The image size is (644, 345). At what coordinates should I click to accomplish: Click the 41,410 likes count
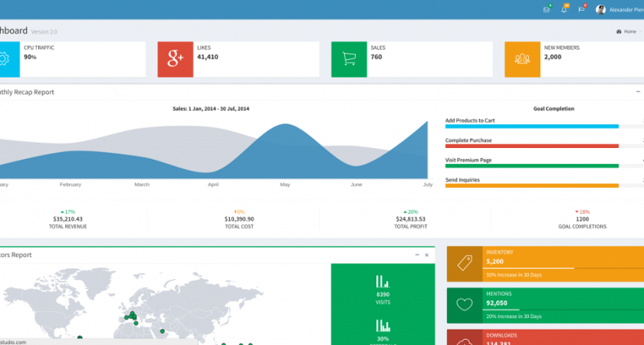point(208,57)
